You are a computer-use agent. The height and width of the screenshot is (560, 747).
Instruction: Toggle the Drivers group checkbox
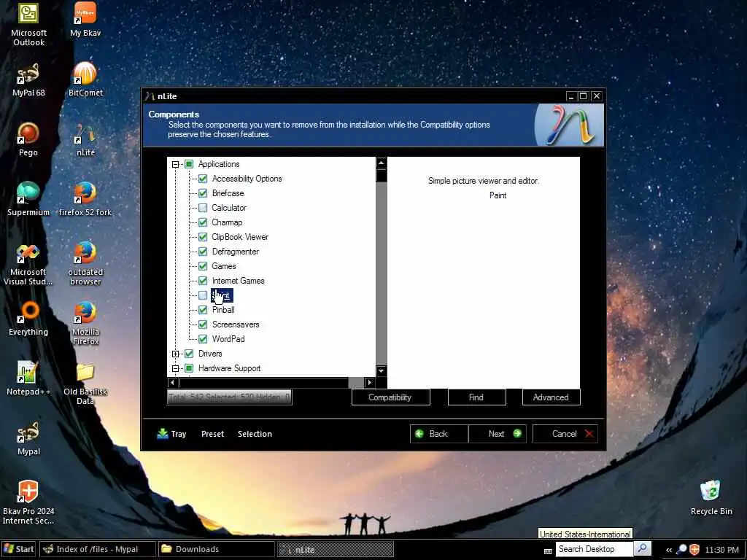[189, 354]
